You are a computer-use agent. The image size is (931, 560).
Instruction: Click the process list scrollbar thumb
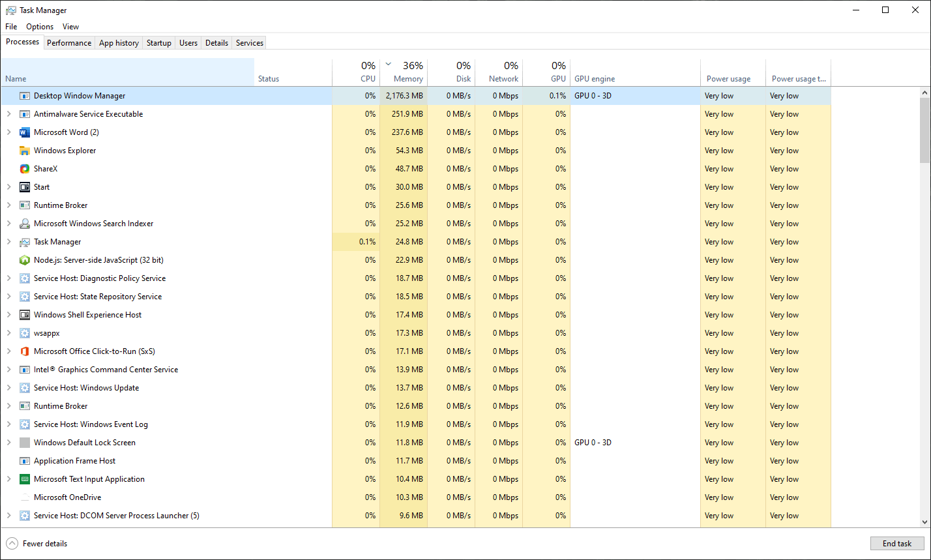click(925, 130)
